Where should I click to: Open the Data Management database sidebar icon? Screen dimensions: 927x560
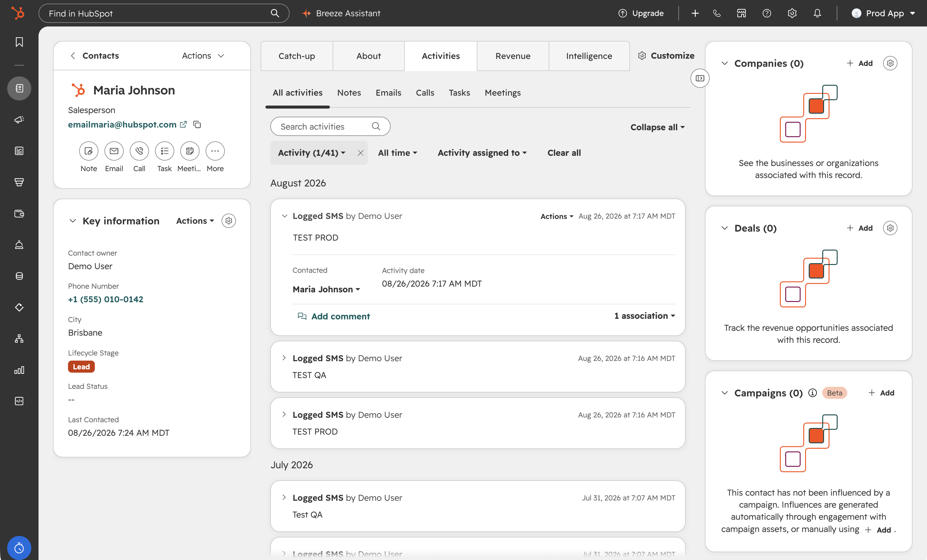click(19, 276)
